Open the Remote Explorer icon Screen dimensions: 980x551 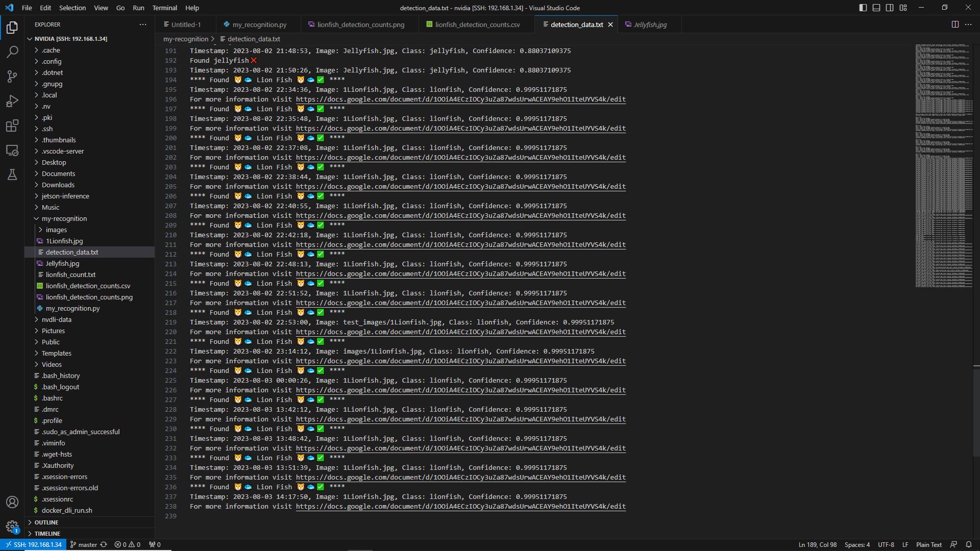pos(12,151)
